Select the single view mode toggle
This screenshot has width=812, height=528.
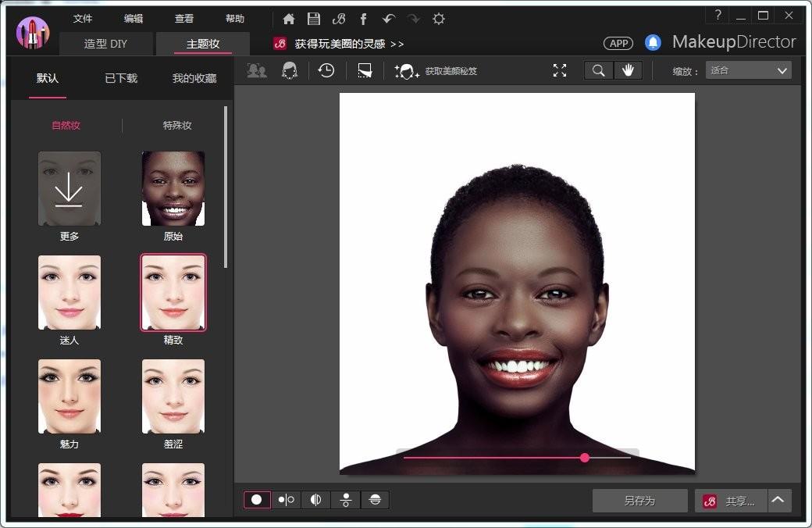257,500
